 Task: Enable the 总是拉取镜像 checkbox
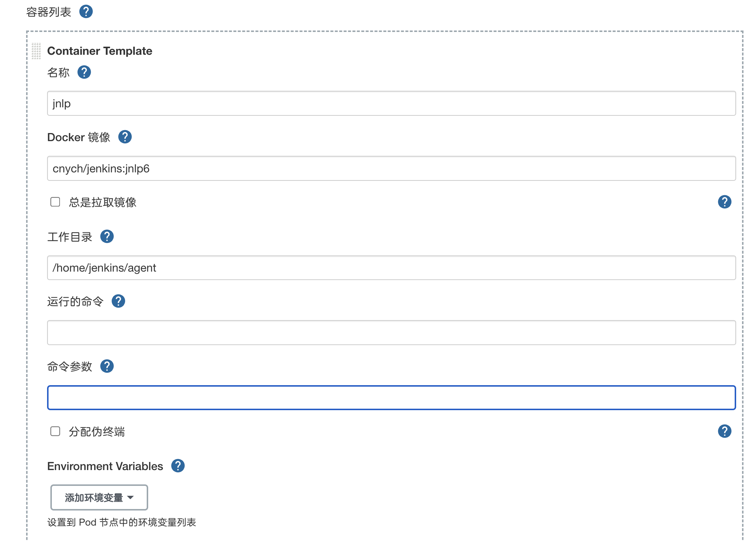[x=55, y=202]
